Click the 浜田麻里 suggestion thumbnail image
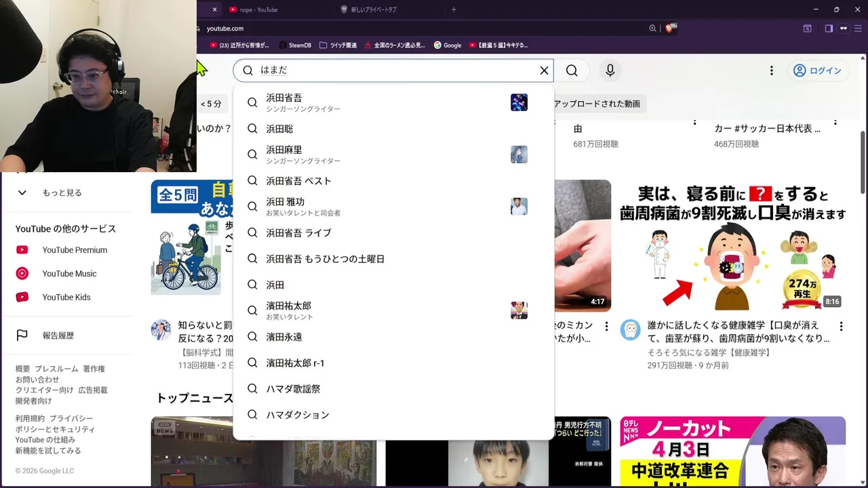Viewport: 868px width, 488px height. [519, 155]
